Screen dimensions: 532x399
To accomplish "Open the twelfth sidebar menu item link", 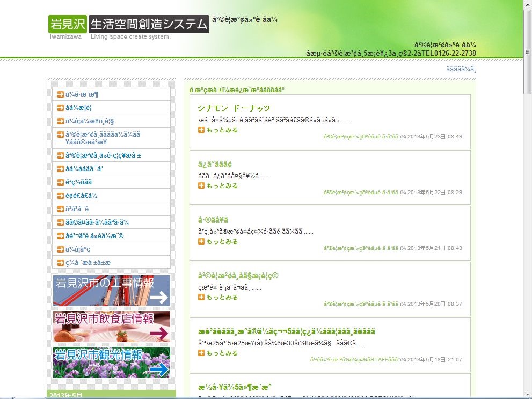I will (79, 249).
